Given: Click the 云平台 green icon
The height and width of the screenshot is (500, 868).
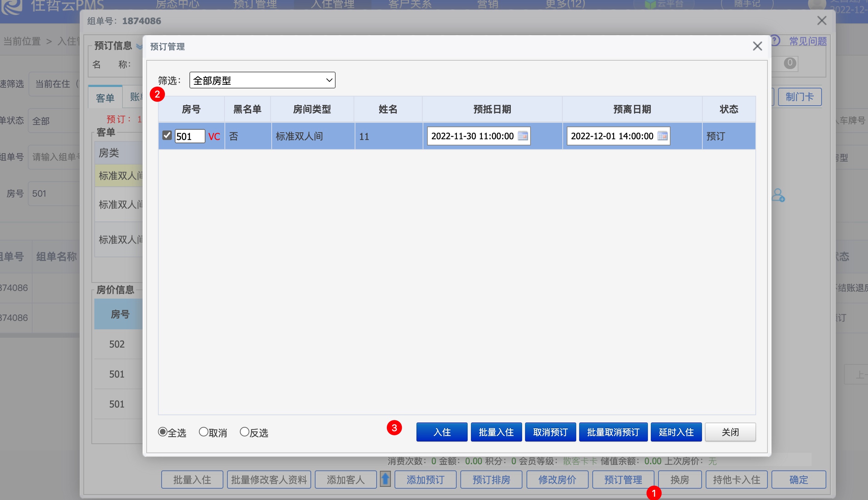Looking at the screenshot, I should point(650,4).
